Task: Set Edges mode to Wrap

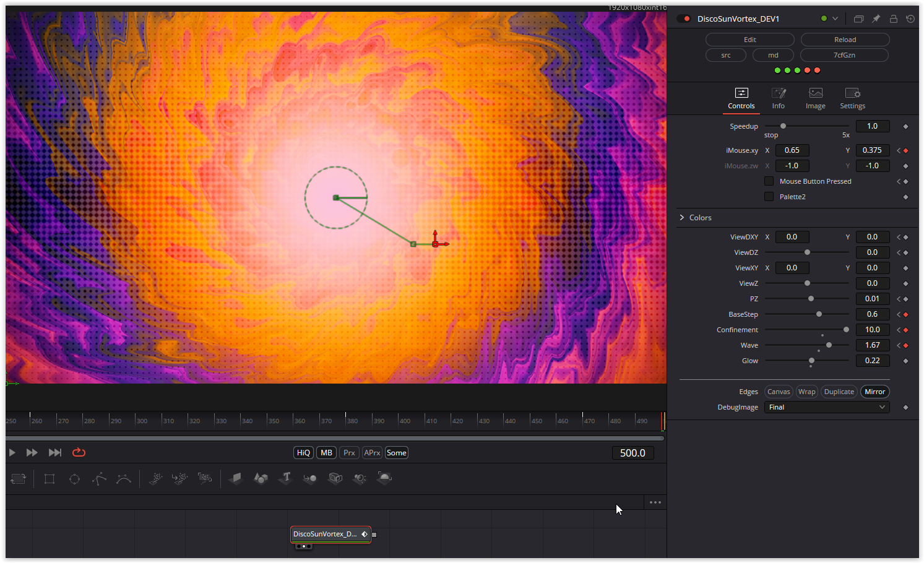Action: (806, 391)
